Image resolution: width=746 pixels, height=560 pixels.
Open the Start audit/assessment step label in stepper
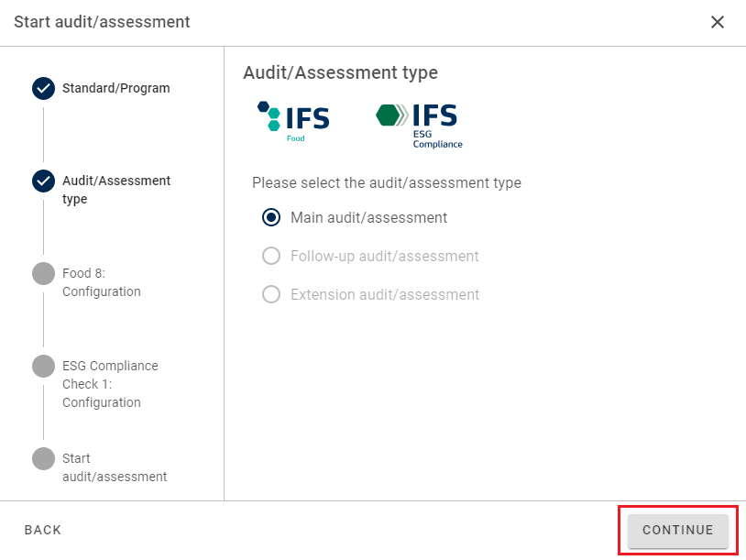point(115,467)
